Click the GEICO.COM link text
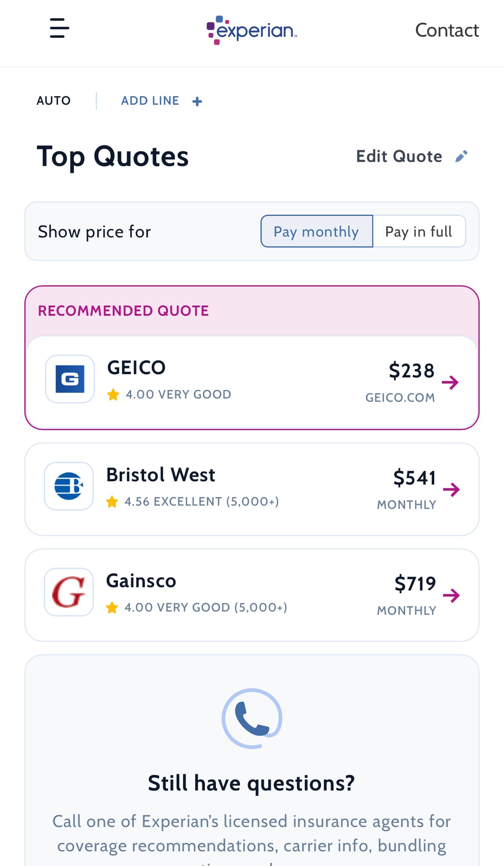Image resolution: width=504 pixels, height=866 pixels. tap(400, 397)
